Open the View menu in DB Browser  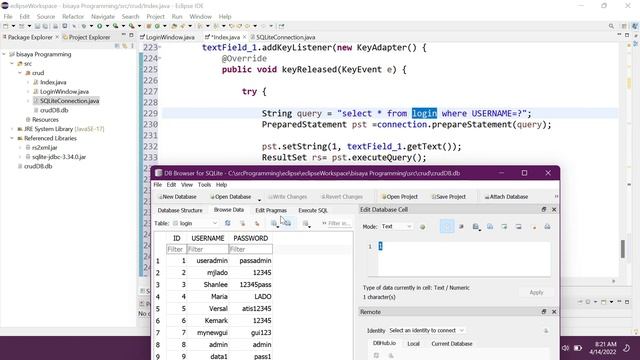point(187,184)
